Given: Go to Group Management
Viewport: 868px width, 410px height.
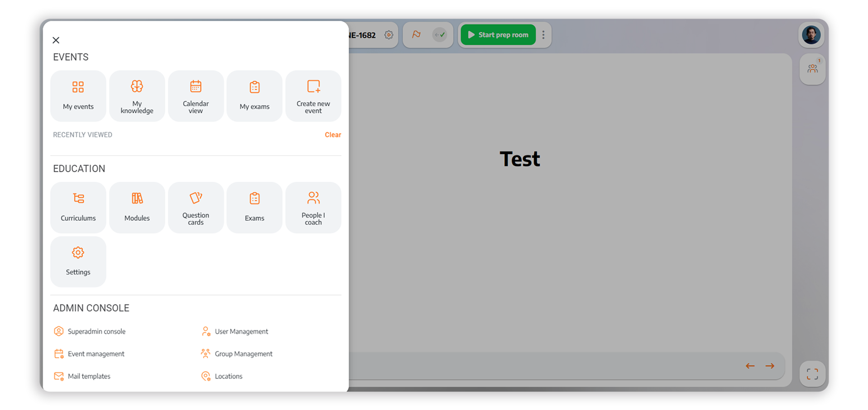Looking at the screenshot, I should pyautogui.click(x=243, y=354).
